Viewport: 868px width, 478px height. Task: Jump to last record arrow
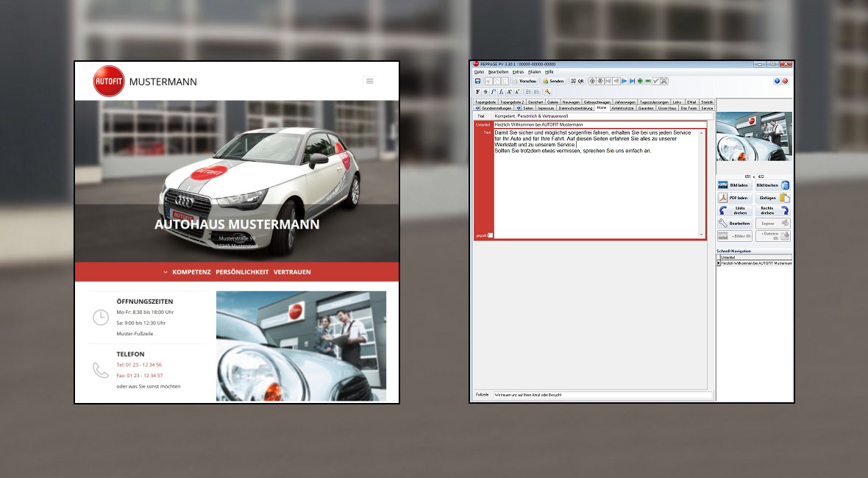click(632, 81)
